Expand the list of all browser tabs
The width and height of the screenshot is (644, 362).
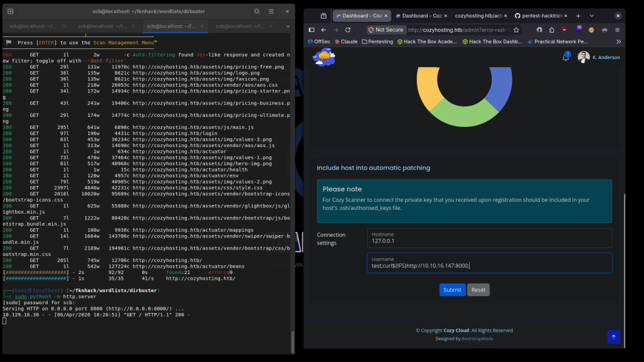pyautogui.click(x=592, y=15)
